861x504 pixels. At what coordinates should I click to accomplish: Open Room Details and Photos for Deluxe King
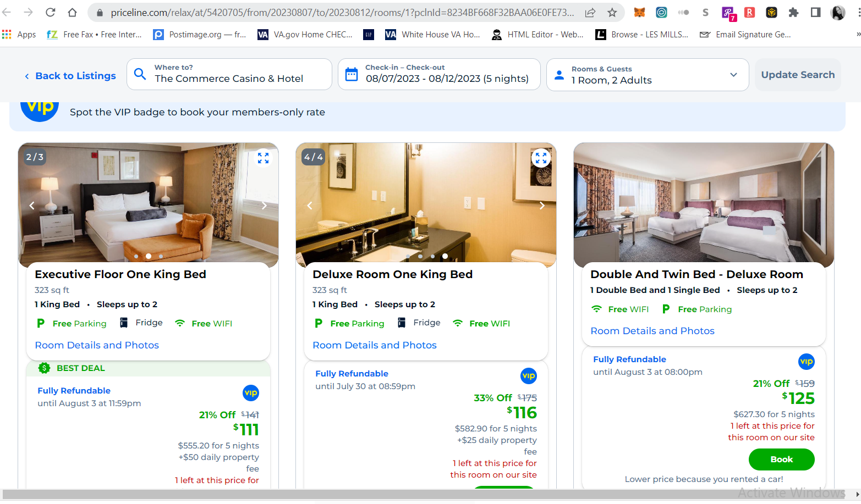tap(375, 345)
